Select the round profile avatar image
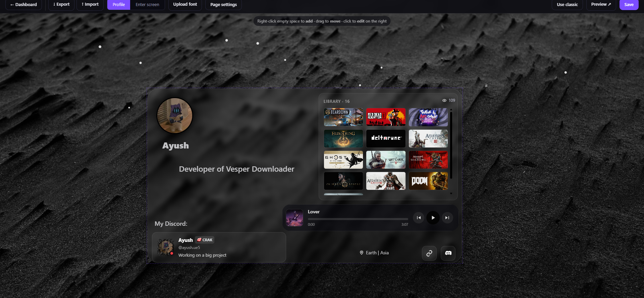Viewport: 644px width, 298px height. coord(175,116)
